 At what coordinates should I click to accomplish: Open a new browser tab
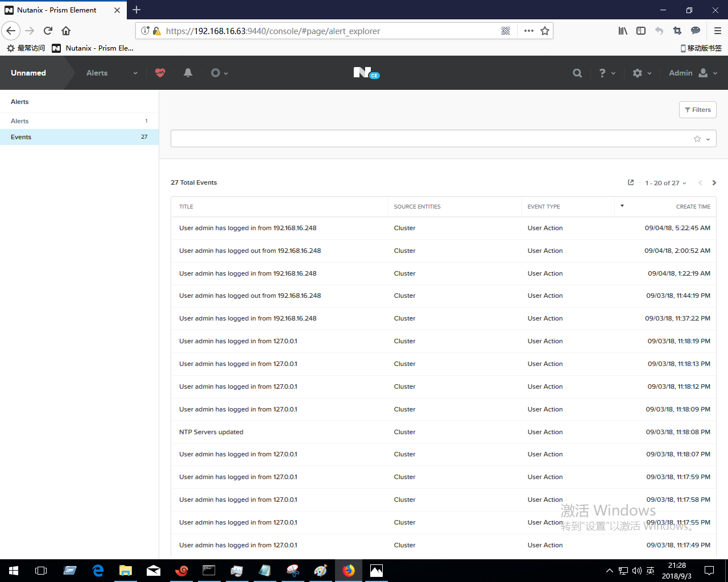(136, 10)
